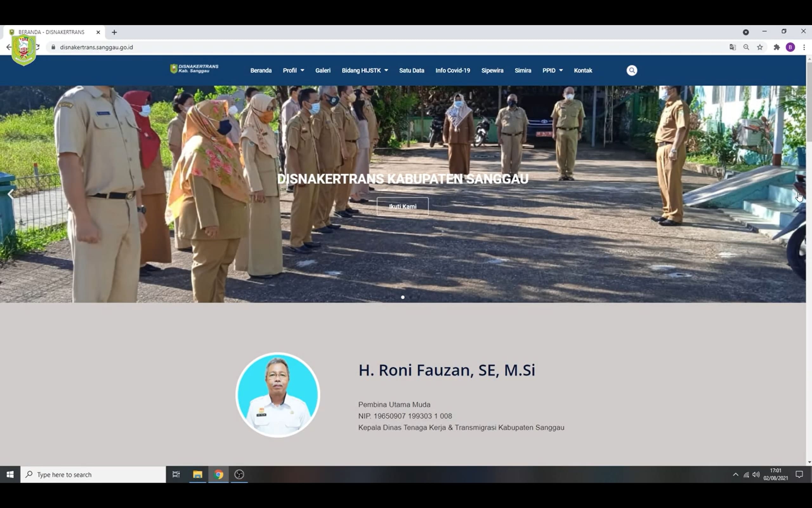Click the address bar URL disnakertrans.sanggau.go.id

[x=96, y=47]
